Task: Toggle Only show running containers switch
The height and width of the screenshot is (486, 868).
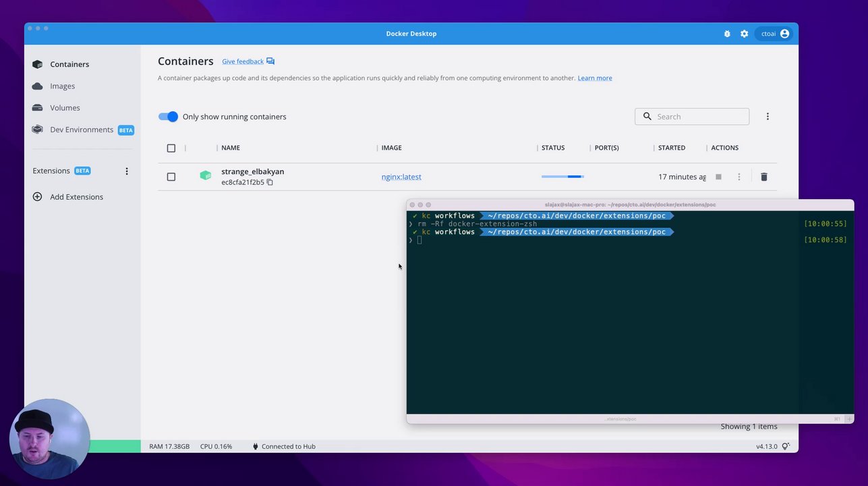Action: (168, 117)
